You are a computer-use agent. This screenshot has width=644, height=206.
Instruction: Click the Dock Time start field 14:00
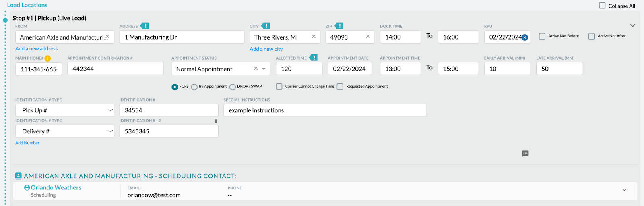(x=400, y=37)
